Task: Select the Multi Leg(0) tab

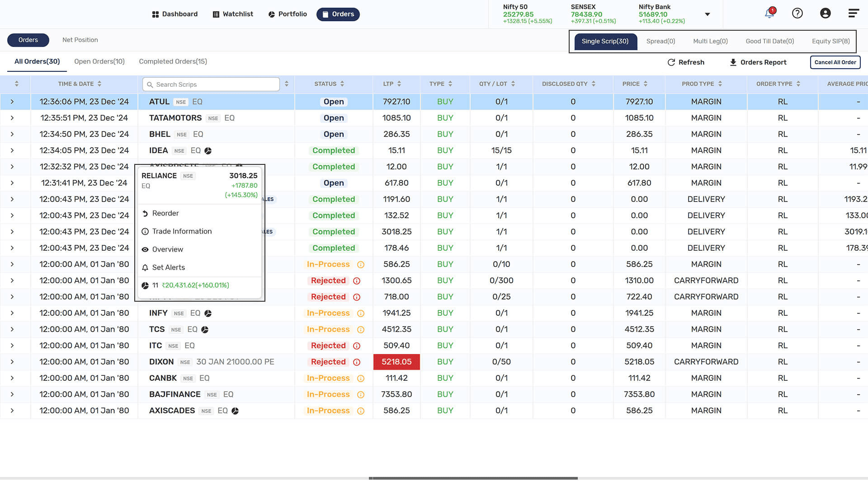Action: 711,42
